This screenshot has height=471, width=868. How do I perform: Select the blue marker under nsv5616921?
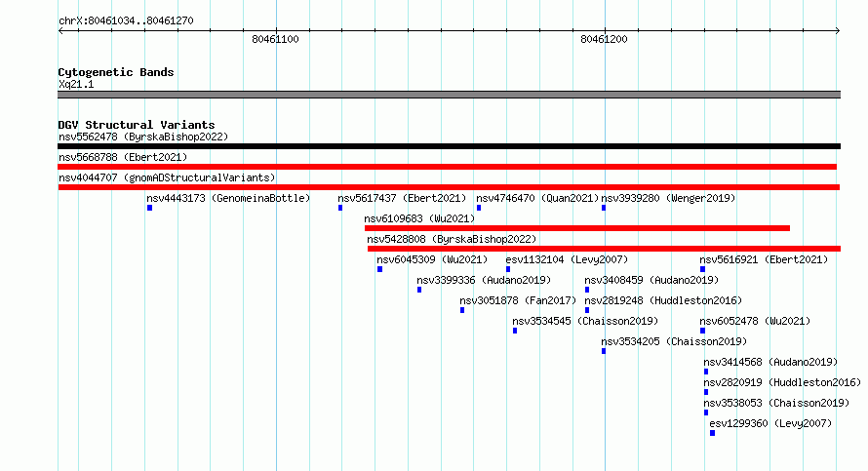pos(702,269)
